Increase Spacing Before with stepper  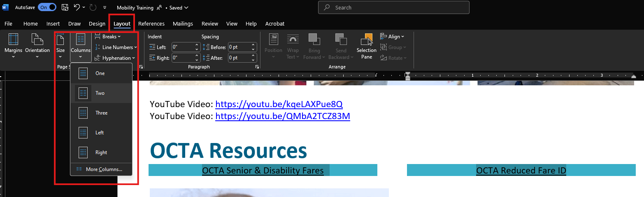pyautogui.click(x=253, y=45)
